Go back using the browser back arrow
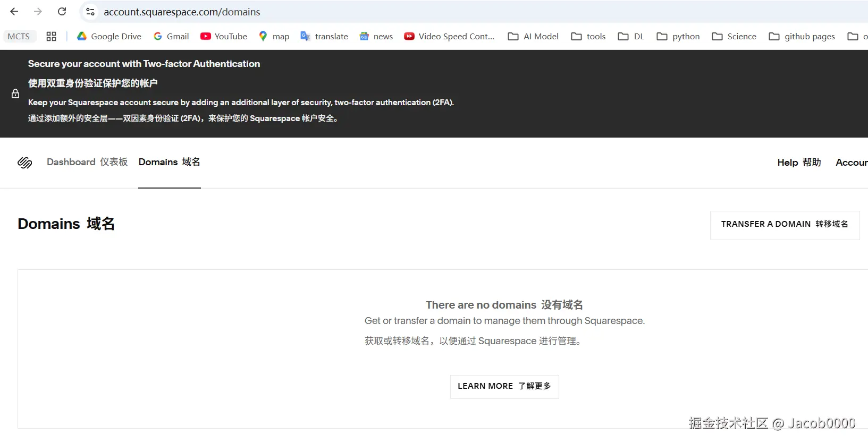Viewport: 868px width, 443px height. click(x=14, y=11)
